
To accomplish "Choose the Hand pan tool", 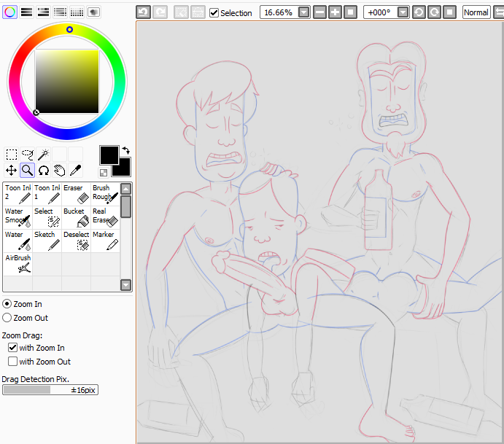I will tap(59, 170).
